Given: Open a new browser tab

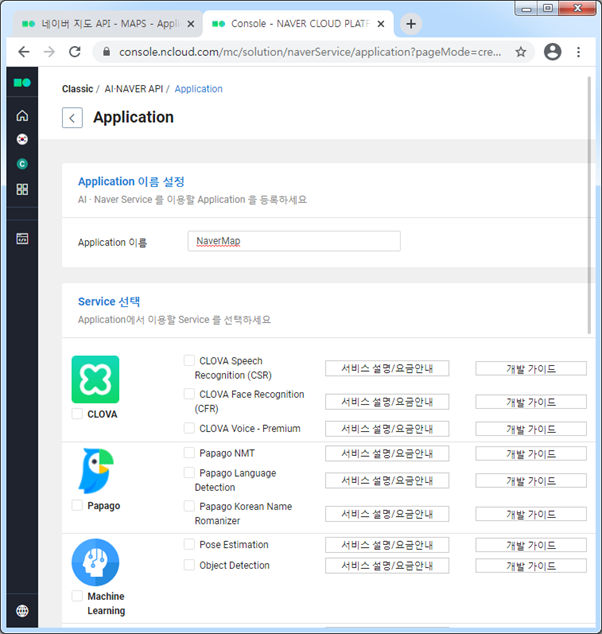Looking at the screenshot, I should 411,24.
